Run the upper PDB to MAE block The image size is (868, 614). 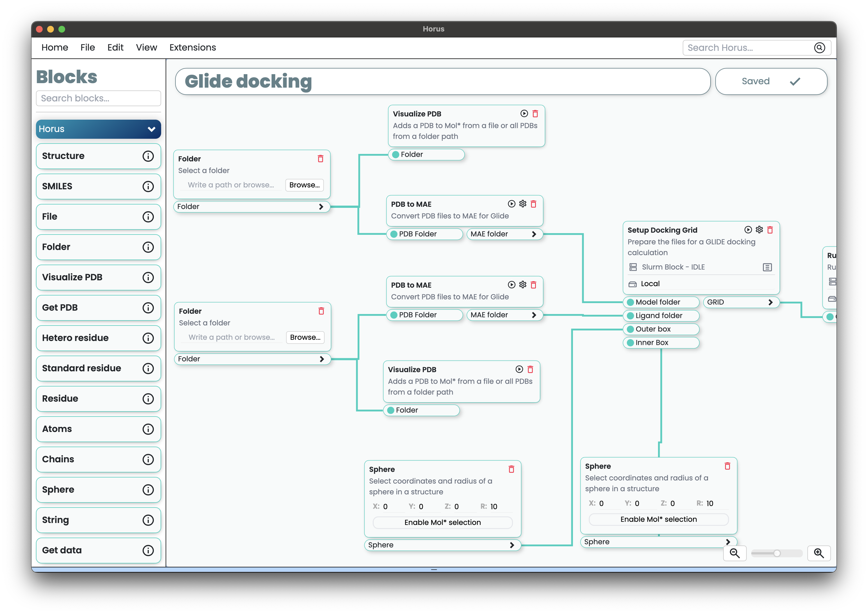click(x=511, y=204)
